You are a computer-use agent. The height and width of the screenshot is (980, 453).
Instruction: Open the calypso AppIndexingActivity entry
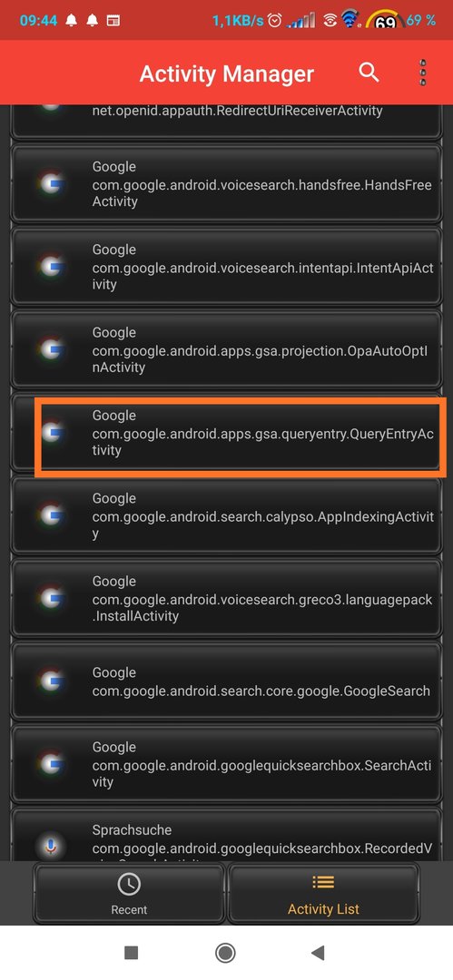click(x=226, y=515)
